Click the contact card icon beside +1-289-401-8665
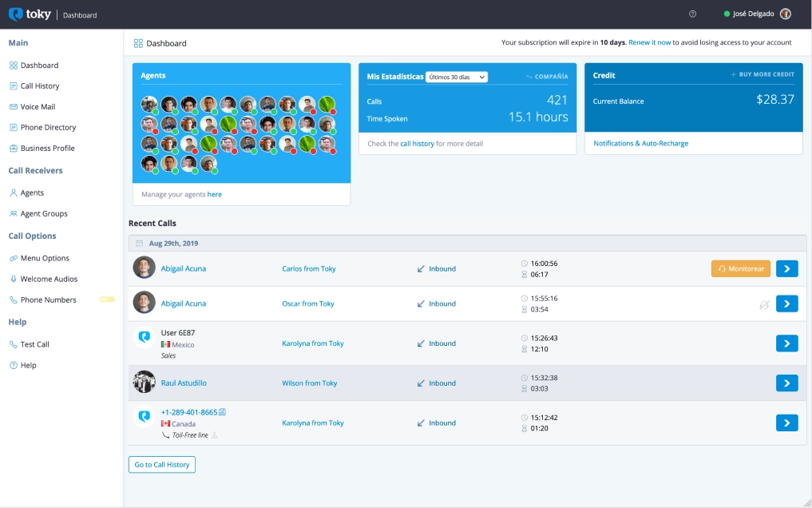The height and width of the screenshot is (508, 812). click(223, 412)
